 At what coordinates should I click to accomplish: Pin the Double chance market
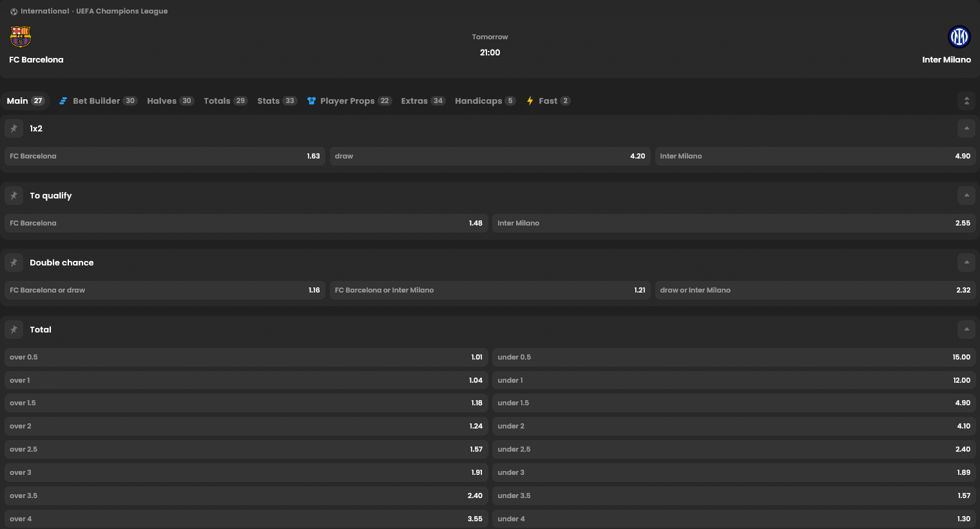coord(14,262)
